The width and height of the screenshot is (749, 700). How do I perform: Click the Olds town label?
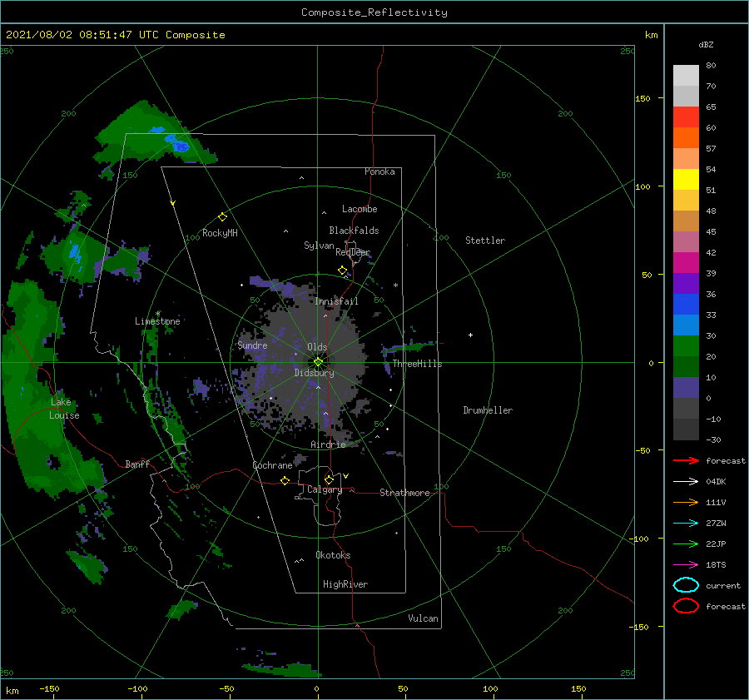[317, 347]
